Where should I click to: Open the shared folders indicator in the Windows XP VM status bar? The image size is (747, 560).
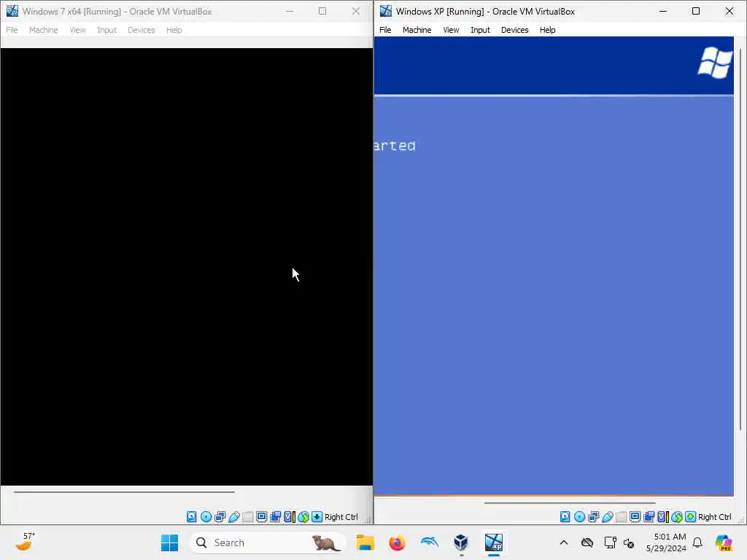[x=622, y=517]
